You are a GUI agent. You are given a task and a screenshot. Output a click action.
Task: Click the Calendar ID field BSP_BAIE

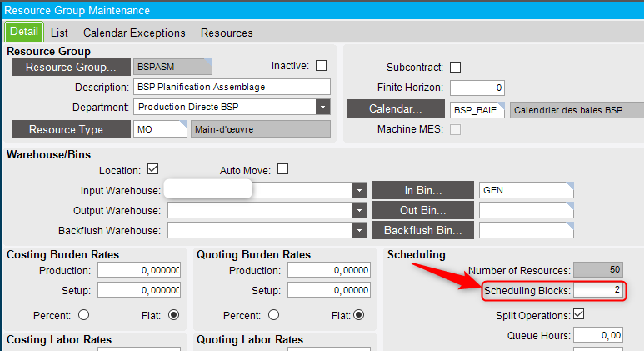click(x=477, y=110)
